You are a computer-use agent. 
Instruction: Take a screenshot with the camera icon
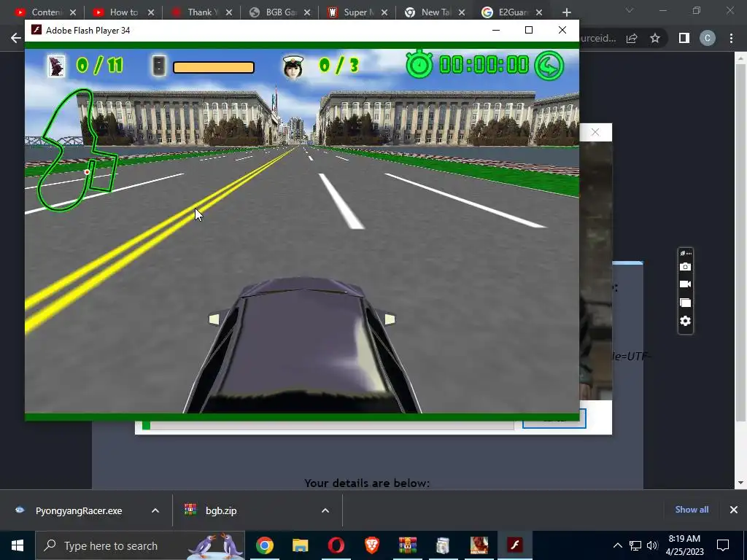pos(685,267)
